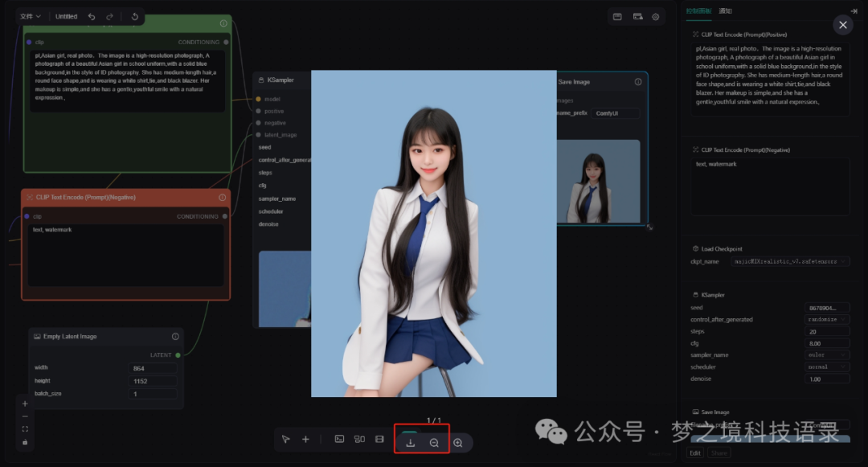Click the plus icon to add a node
This screenshot has width=868, height=467.
(x=306, y=440)
